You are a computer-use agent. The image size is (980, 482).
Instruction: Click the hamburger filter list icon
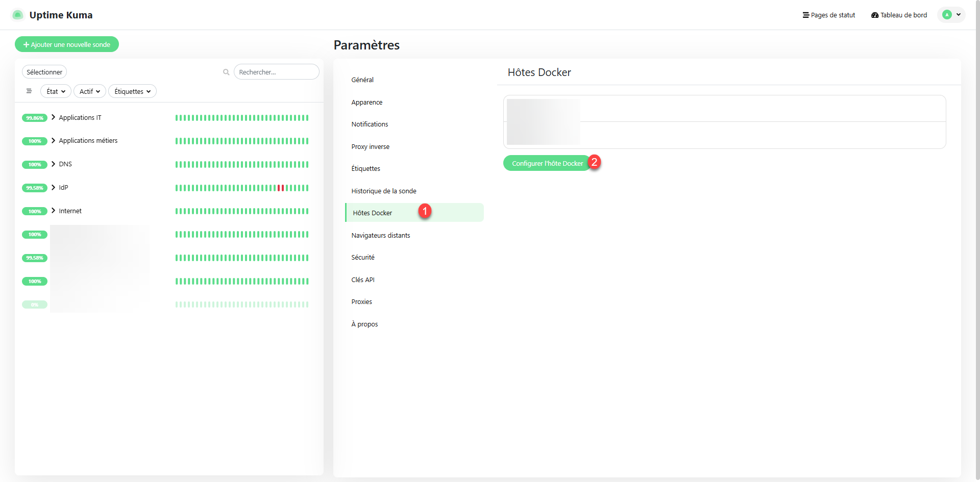coord(29,91)
